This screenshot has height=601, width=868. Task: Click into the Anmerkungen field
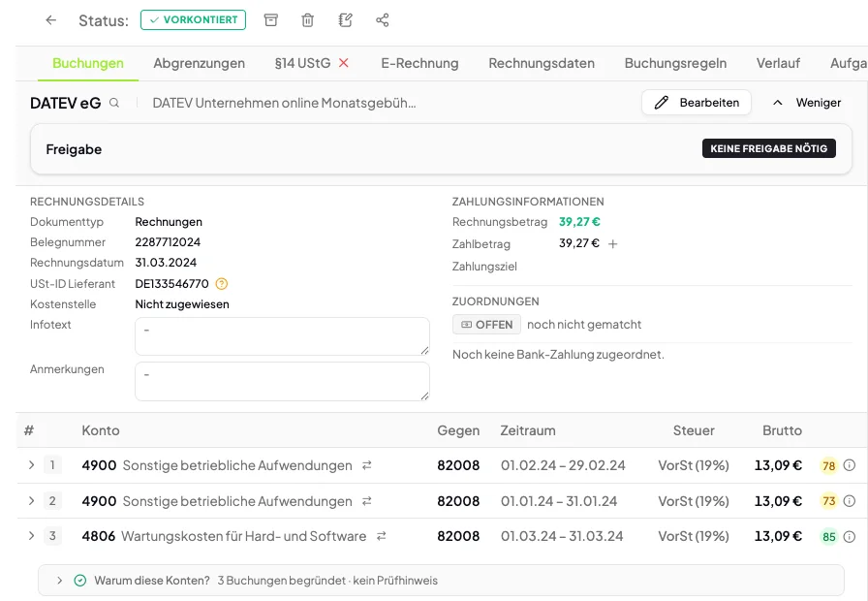[282, 382]
